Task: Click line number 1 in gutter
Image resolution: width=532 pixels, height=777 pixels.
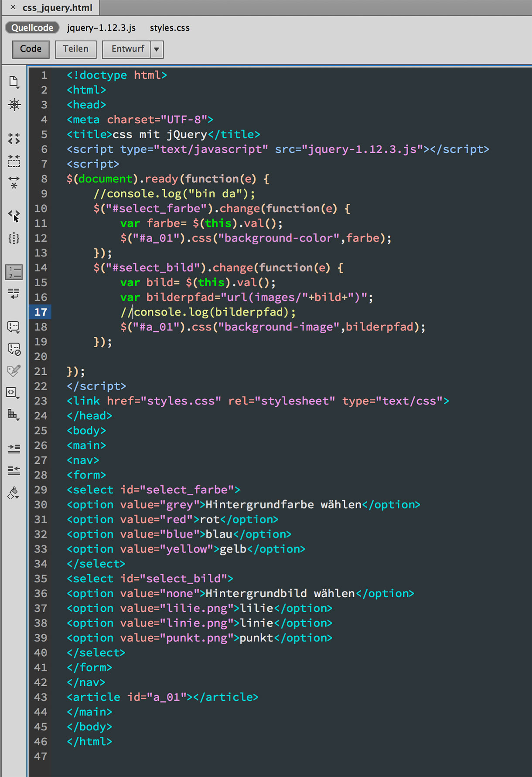Action: point(44,75)
